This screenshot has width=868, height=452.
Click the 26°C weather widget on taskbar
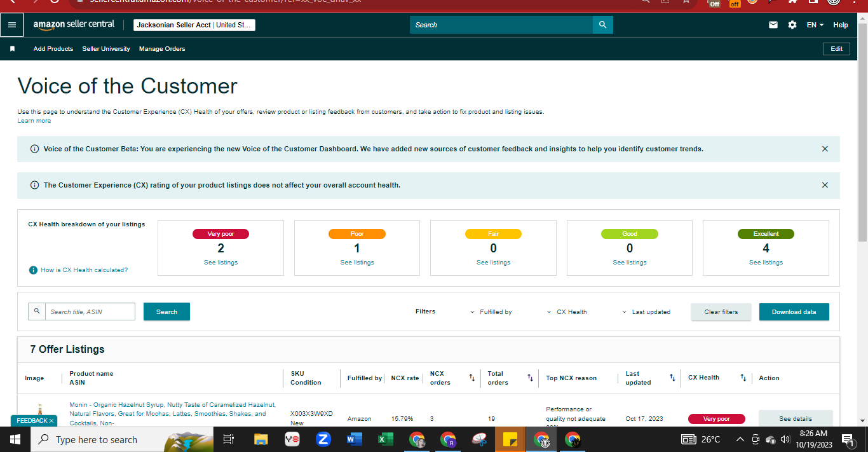pyautogui.click(x=702, y=439)
